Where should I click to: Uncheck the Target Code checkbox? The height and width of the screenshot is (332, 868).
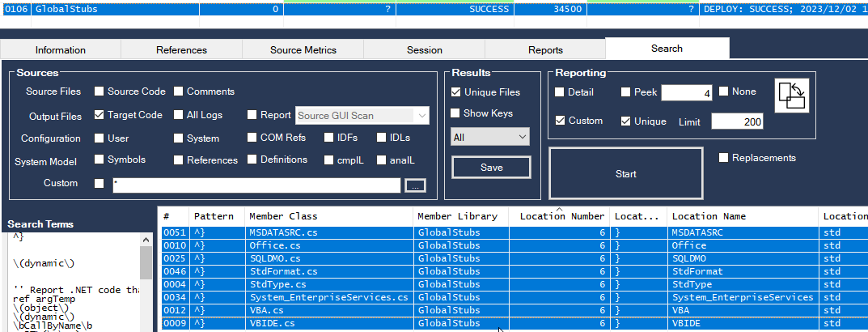click(x=100, y=115)
